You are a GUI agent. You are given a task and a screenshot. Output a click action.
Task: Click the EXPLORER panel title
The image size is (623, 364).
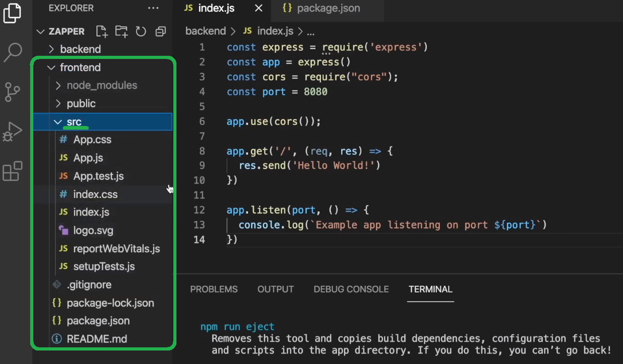coord(71,8)
